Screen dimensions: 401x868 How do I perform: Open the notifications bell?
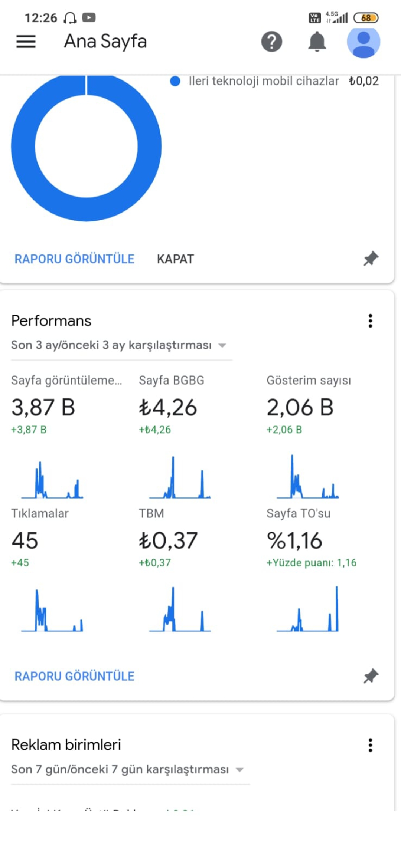317,42
